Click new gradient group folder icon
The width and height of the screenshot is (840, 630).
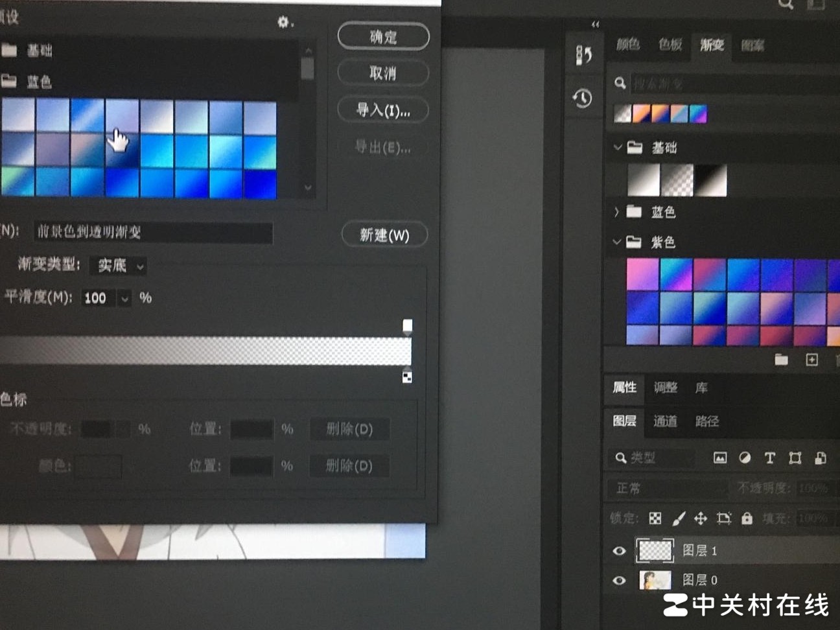[781, 360]
